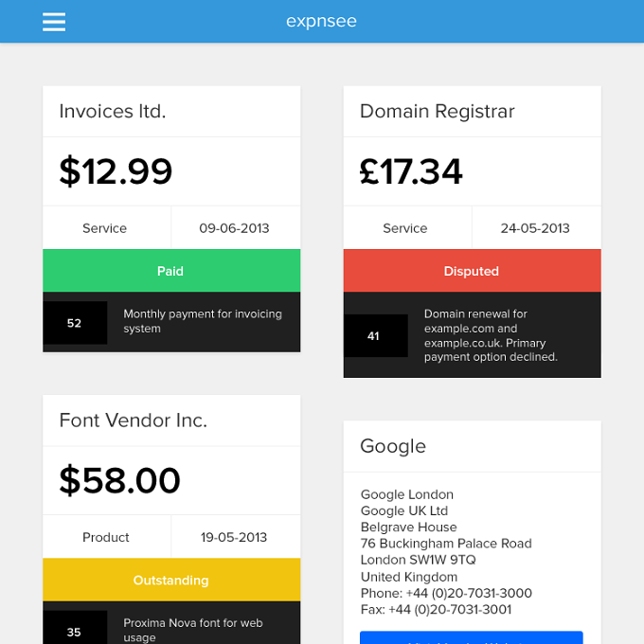This screenshot has height=644, width=644.
Task: Click the yellow Outstanding status bar
Action: 171,580
